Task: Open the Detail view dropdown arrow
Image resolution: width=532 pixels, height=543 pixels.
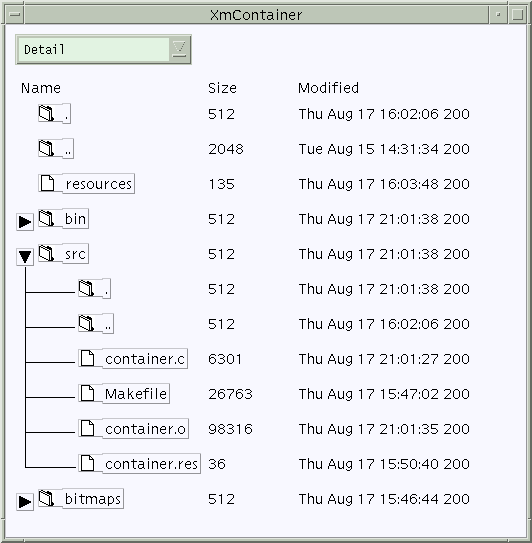Action: tap(179, 49)
